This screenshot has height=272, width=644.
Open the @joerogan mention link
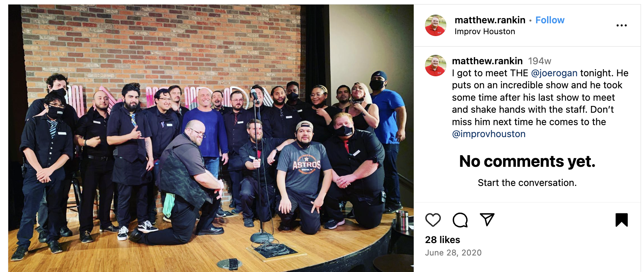554,73
